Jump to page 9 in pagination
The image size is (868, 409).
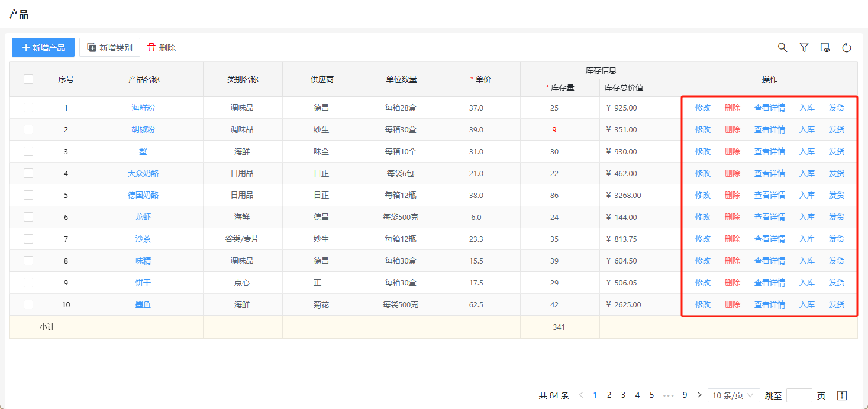[x=685, y=395]
